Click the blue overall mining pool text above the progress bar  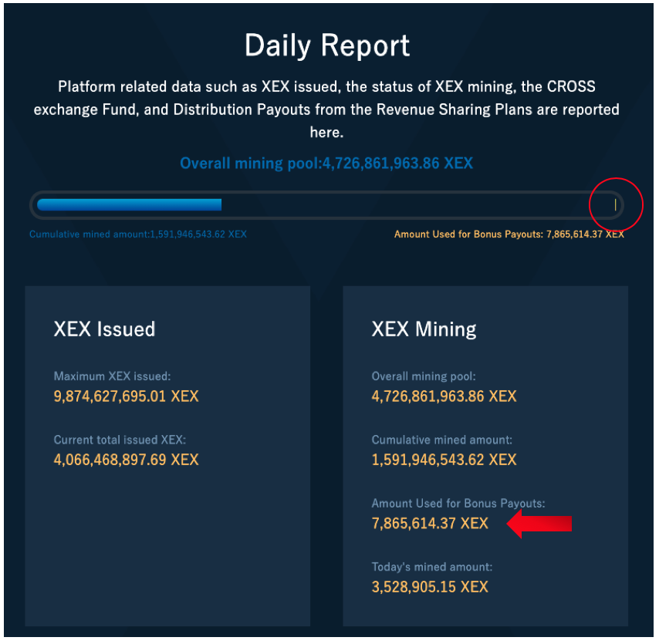326,164
